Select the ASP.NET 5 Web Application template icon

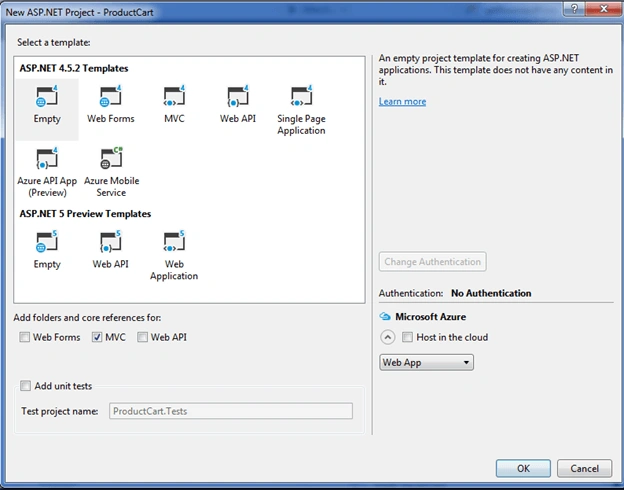pos(174,242)
